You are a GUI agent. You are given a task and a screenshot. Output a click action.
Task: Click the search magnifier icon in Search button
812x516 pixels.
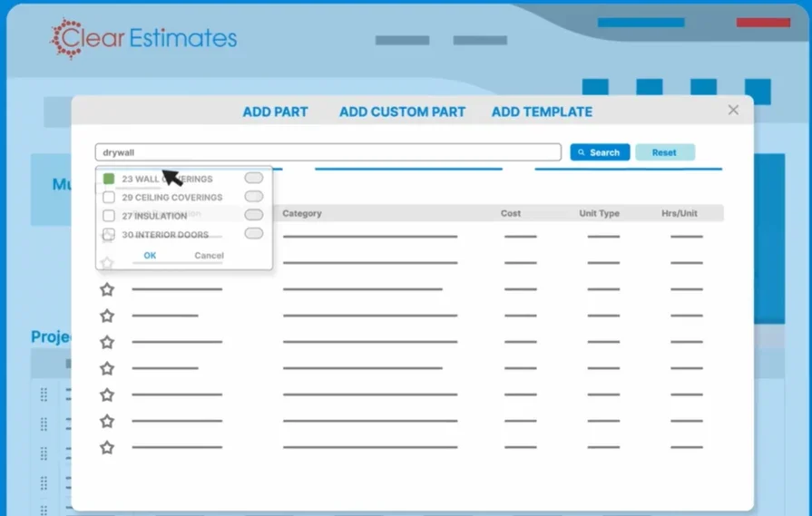(x=581, y=152)
